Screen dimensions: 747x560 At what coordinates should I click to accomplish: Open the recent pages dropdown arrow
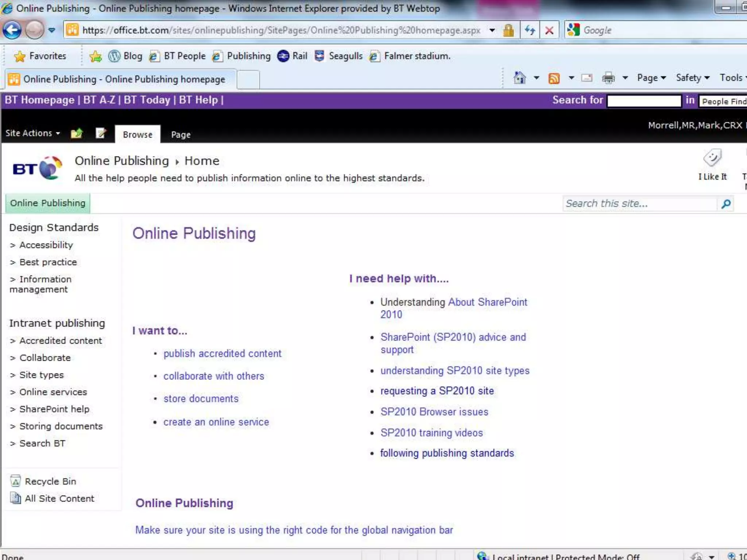[52, 30]
